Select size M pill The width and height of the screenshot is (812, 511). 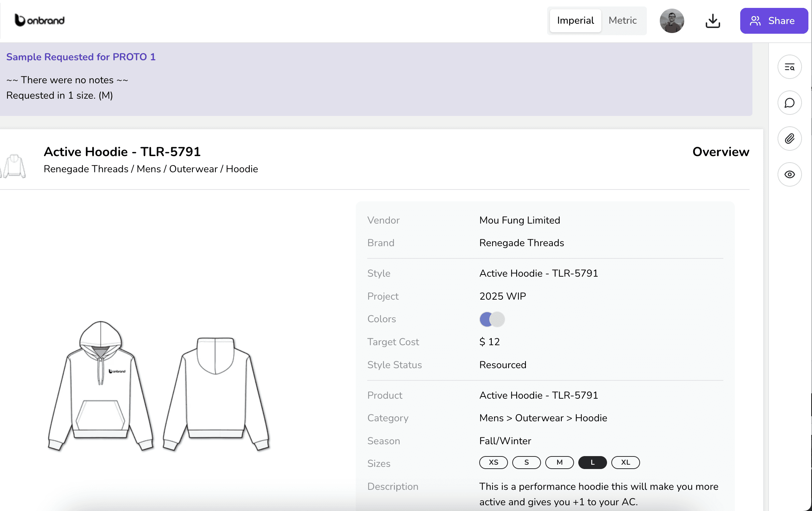[x=559, y=462]
